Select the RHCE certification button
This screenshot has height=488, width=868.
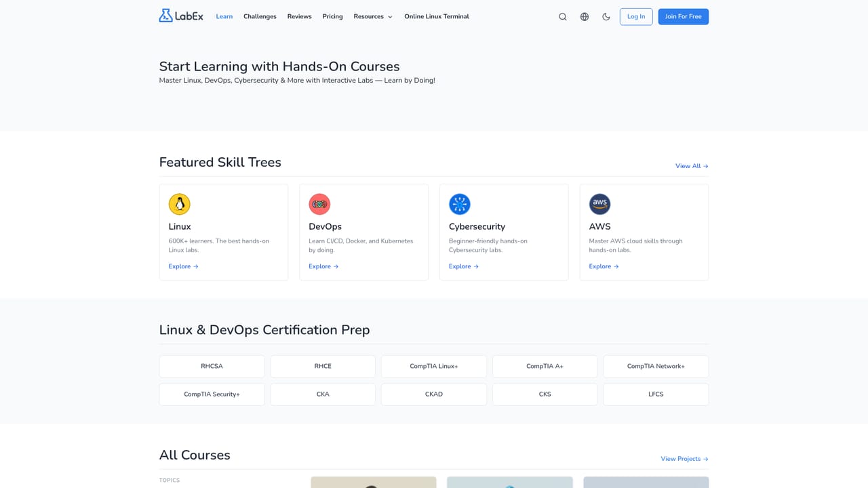[x=323, y=366]
